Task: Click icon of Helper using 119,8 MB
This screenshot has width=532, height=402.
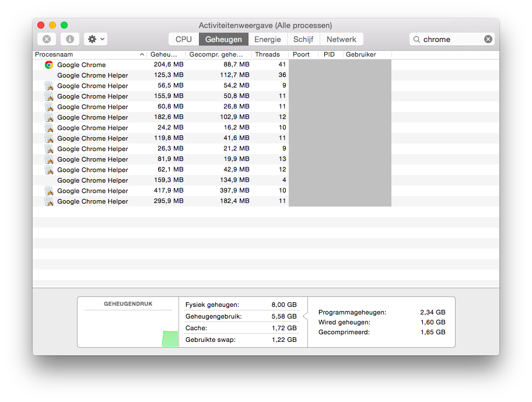Action: coord(49,138)
